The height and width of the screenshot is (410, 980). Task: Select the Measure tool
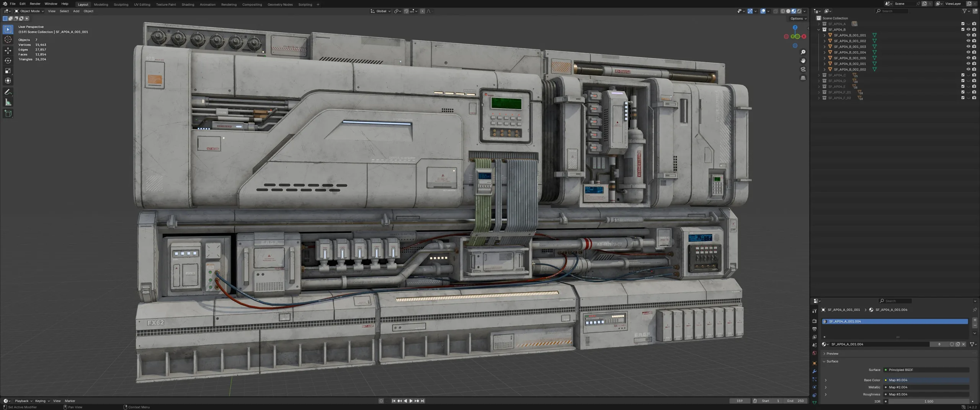pyautogui.click(x=8, y=102)
